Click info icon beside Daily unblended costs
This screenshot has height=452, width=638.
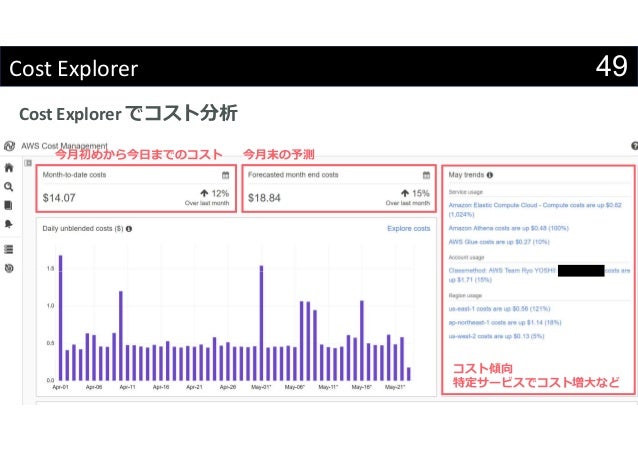click(129, 229)
